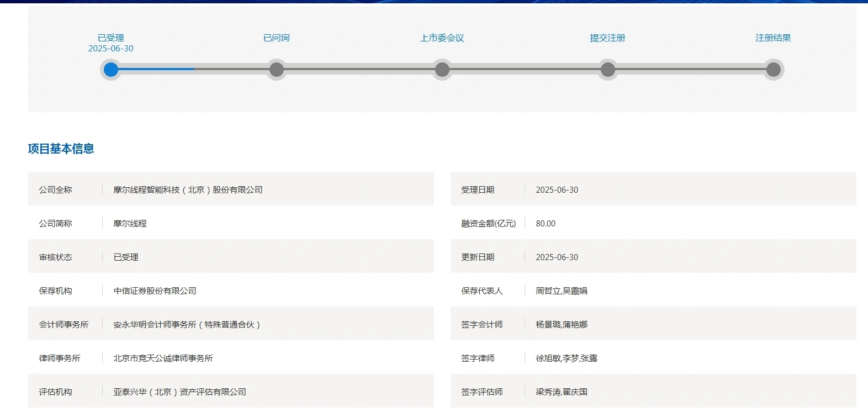868x412 pixels.
Task: Click the 受理日期 field label
Action: tap(478, 189)
